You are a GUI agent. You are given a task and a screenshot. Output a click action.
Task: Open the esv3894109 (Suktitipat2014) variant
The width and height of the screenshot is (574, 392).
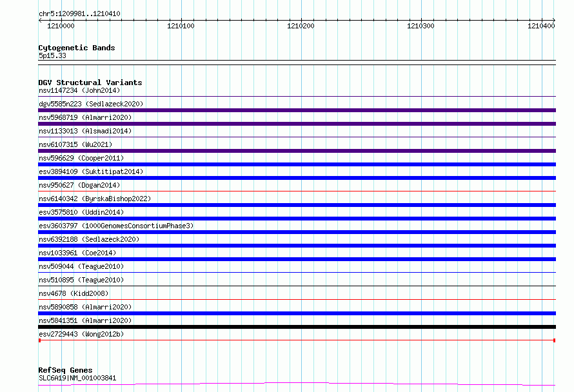[91, 171]
